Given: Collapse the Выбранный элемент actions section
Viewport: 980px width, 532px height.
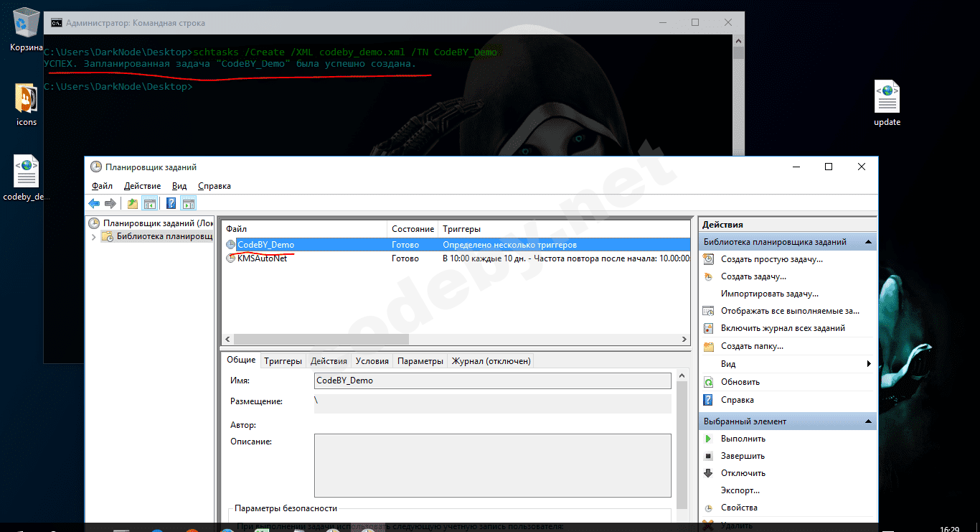Looking at the screenshot, I should (x=868, y=421).
